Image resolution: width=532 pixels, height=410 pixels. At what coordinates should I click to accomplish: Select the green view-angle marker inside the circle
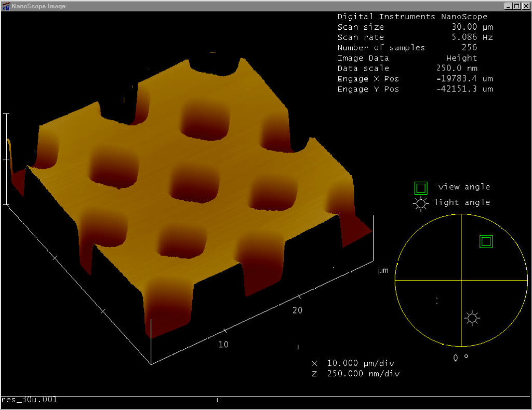[485, 241]
